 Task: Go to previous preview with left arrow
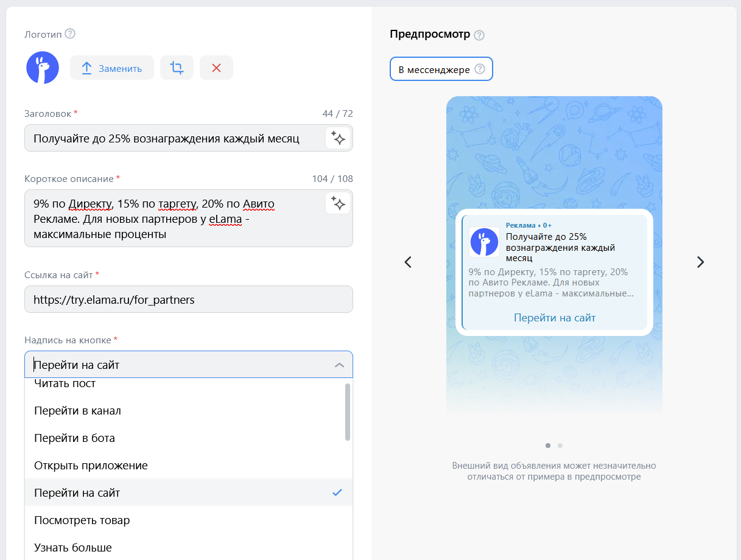pos(408,262)
